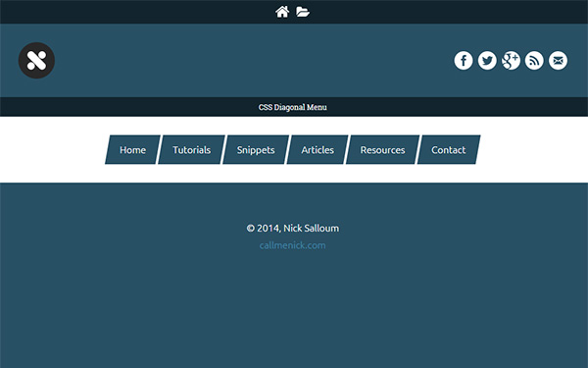Open the Contact menu item
This screenshot has height=368, width=588.
pyautogui.click(x=449, y=149)
